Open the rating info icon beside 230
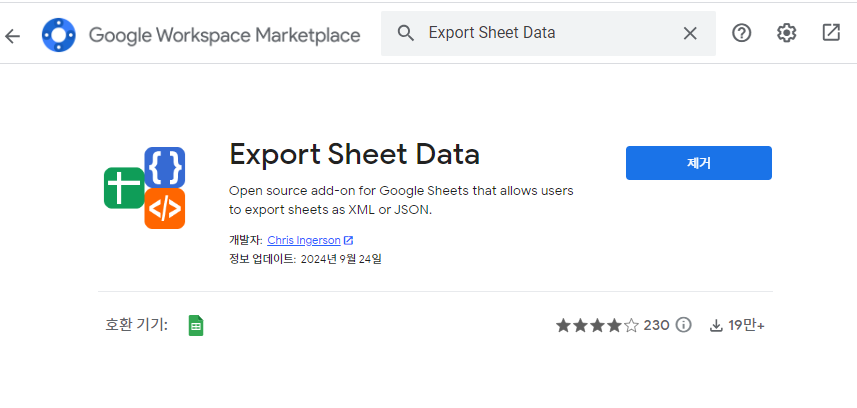Viewport: 857px width, 408px height. point(683,325)
